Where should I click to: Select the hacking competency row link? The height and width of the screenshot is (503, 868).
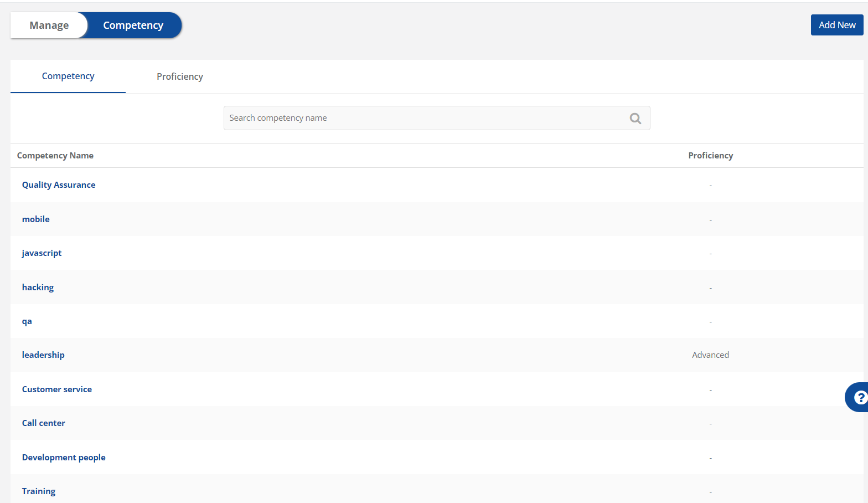click(x=38, y=288)
